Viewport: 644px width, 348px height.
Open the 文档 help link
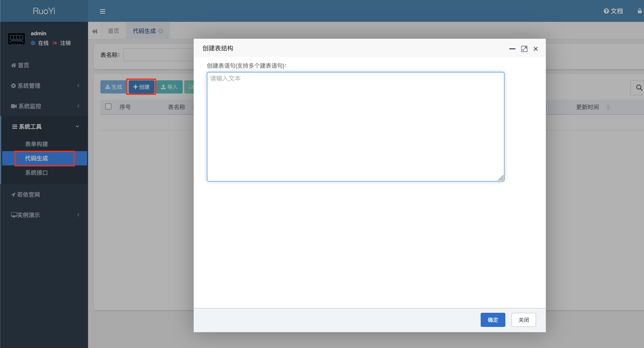click(x=613, y=11)
